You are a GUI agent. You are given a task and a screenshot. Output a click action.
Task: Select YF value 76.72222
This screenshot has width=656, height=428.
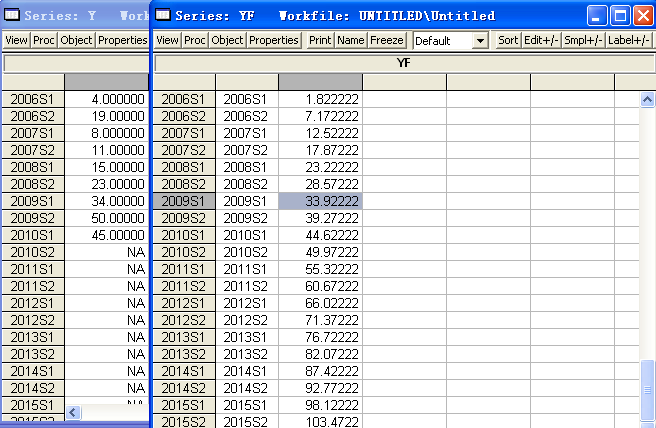point(320,337)
